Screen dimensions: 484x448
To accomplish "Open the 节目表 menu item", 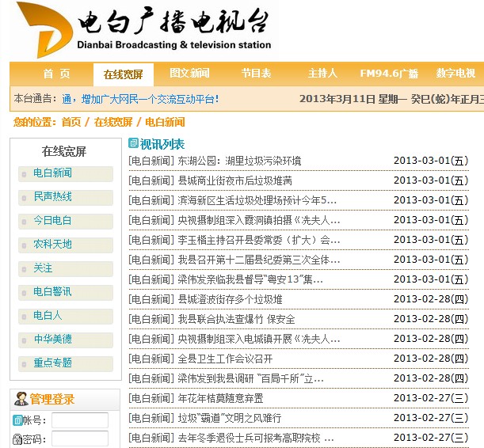I will 256,74.
